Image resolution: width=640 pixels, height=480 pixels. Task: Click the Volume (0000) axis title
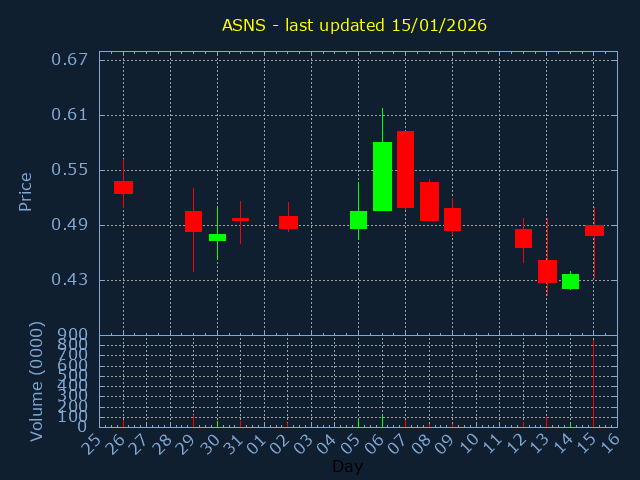click(37, 381)
